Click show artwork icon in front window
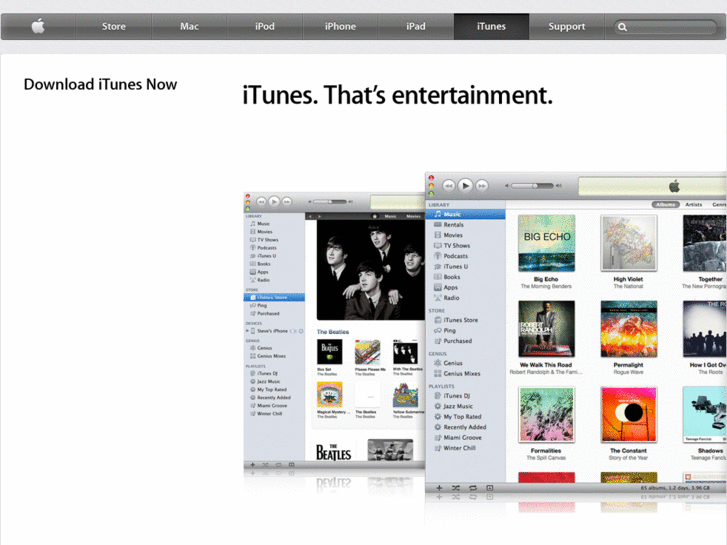This screenshot has width=727, height=545. [x=490, y=488]
